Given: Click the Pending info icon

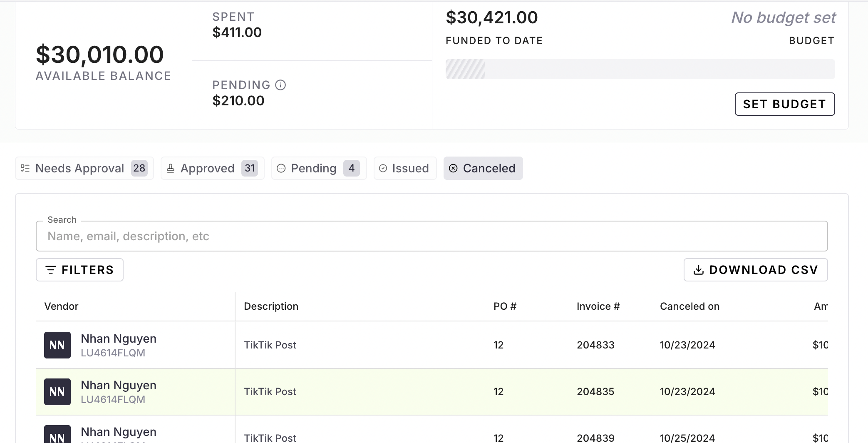Looking at the screenshot, I should click(280, 85).
